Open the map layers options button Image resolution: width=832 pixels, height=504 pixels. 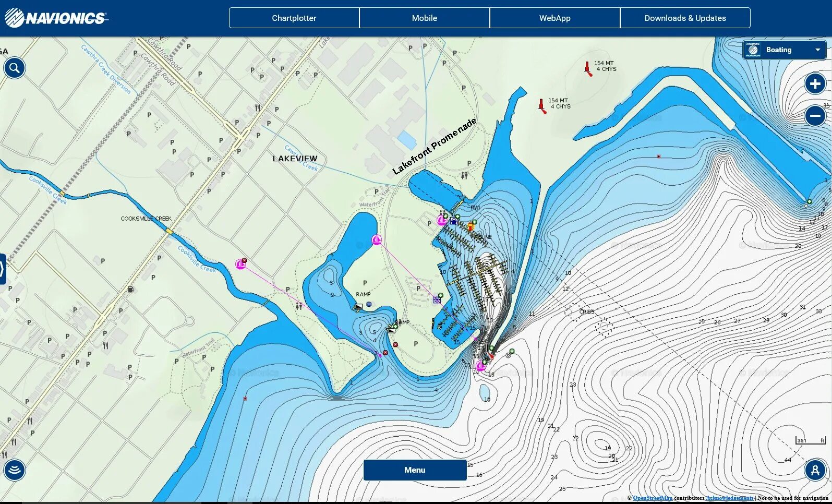pos(15,470)
